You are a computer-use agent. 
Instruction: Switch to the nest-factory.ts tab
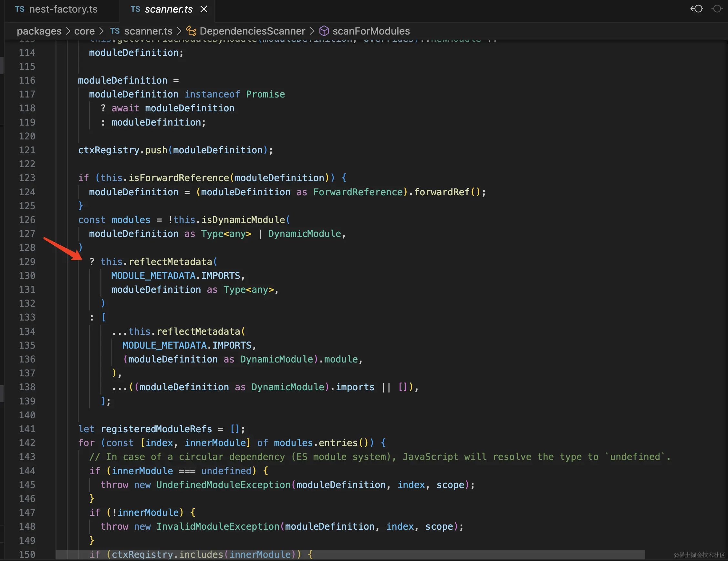click(57, 9)
